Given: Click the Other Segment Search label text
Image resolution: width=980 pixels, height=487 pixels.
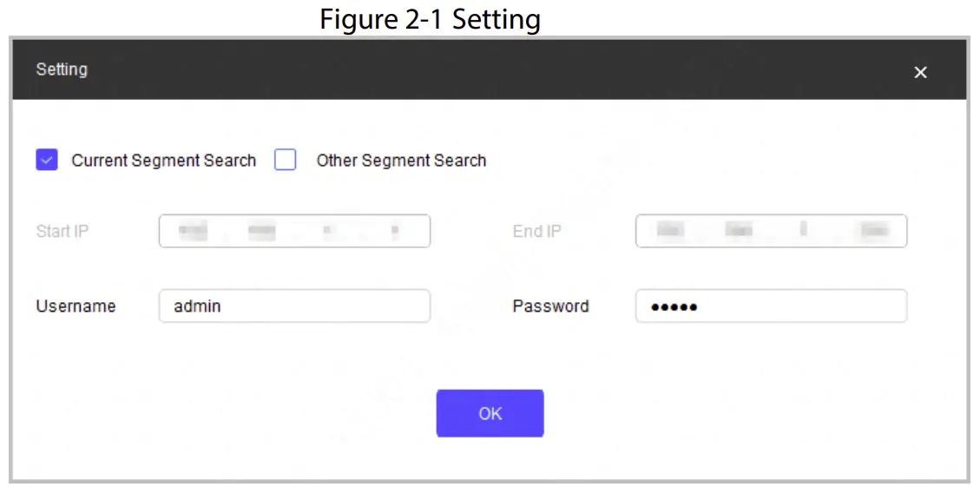Looking at the screenshot, I should [x=401, y=161].
